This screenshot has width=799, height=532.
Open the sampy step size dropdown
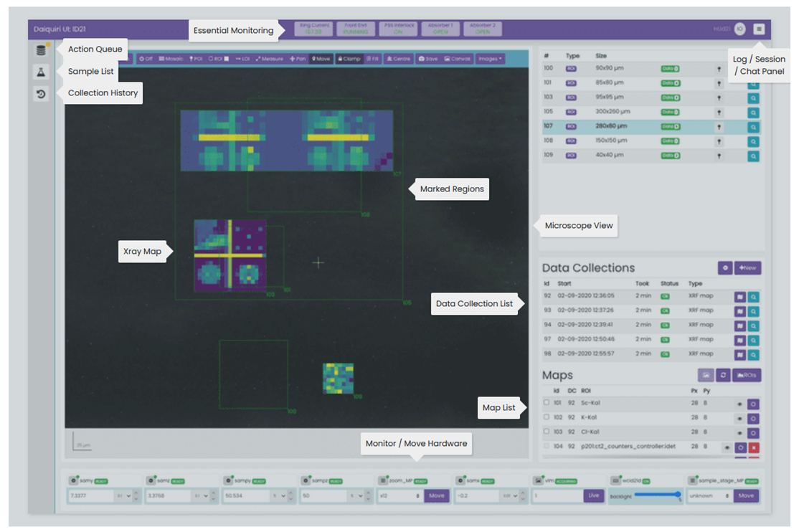279,496
